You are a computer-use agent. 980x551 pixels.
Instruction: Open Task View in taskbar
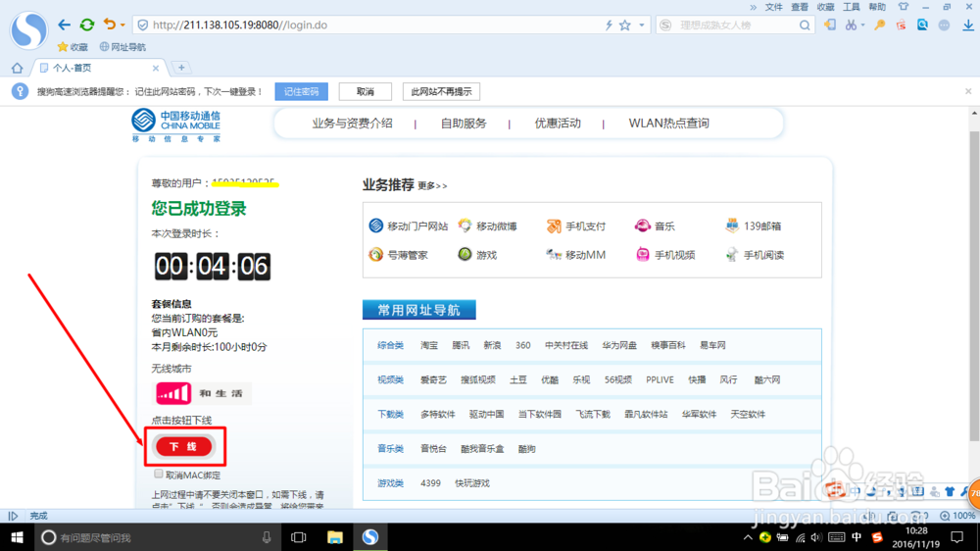coord(299,537)
